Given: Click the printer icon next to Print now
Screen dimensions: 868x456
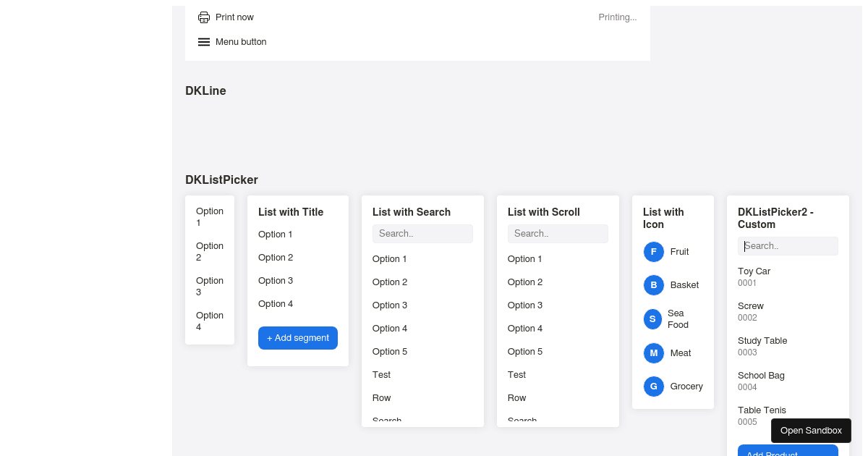Looking at the screenshot, I should 203,17.
